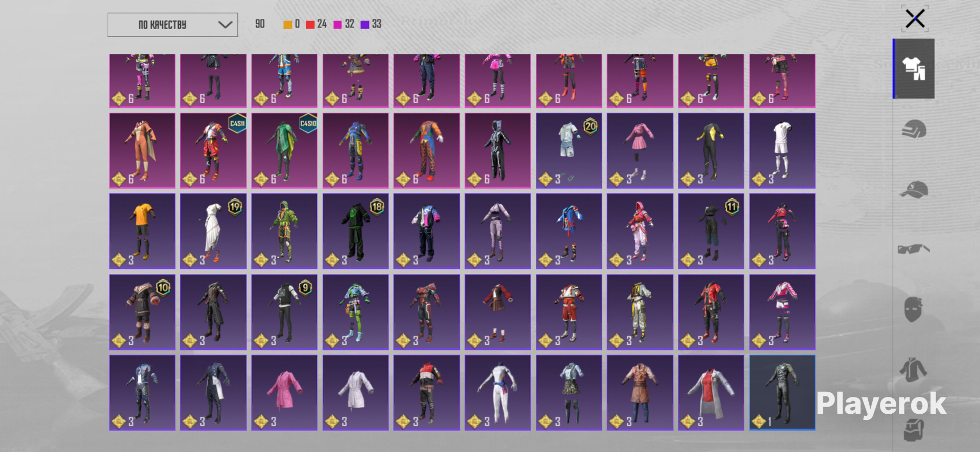Open the outfits clothing category icon

pos(914,68)
